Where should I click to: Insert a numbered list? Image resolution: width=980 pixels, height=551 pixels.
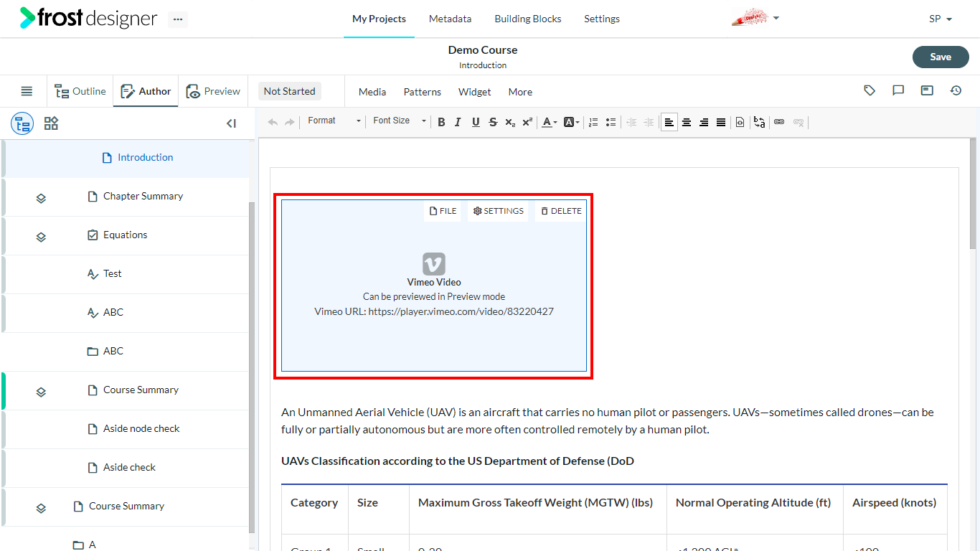593,122
